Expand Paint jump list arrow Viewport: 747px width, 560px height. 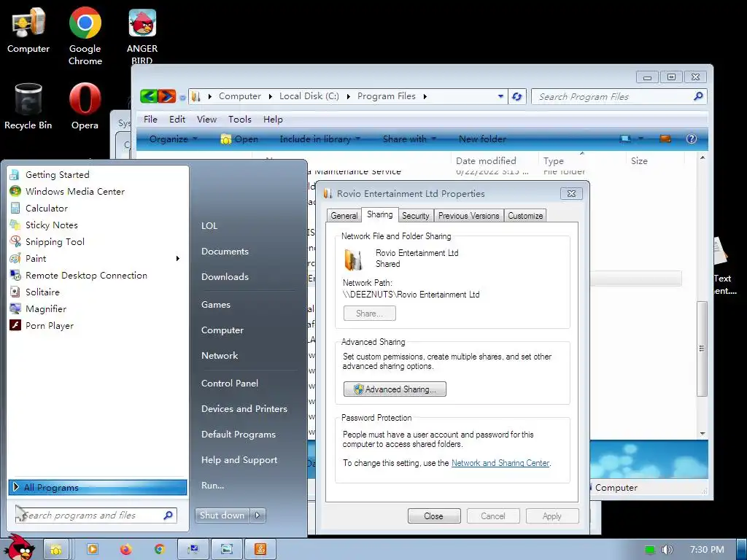pyautogui.click(x=178, y=259)
